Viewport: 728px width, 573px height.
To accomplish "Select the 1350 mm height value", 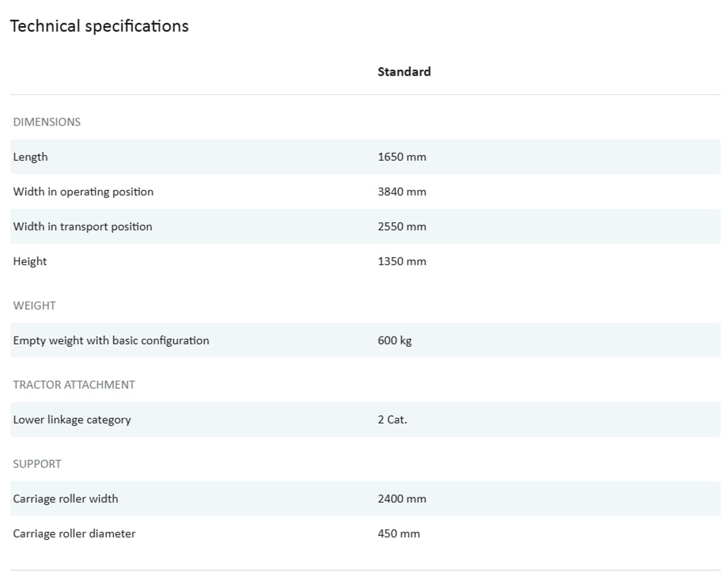I will [402, 262].
